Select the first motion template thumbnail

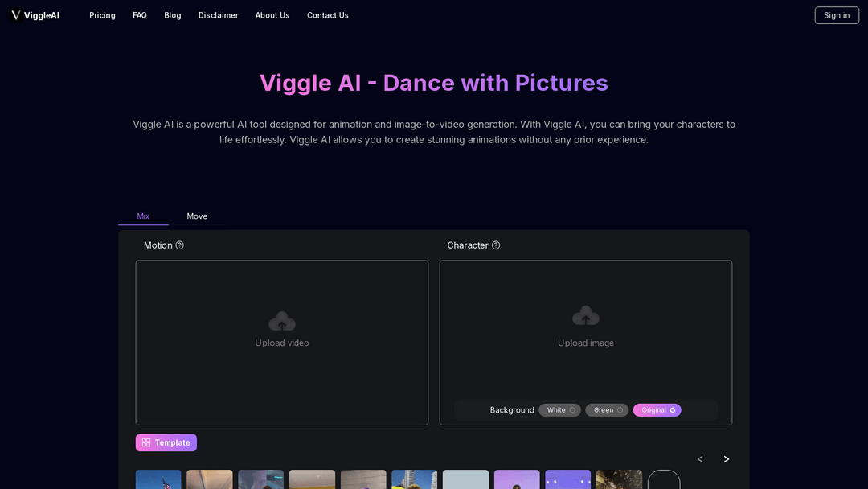click(x=158, y=479)
